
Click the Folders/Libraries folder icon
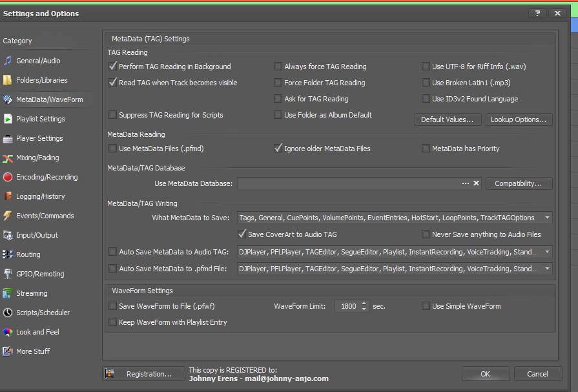click(x=8, y=80)
